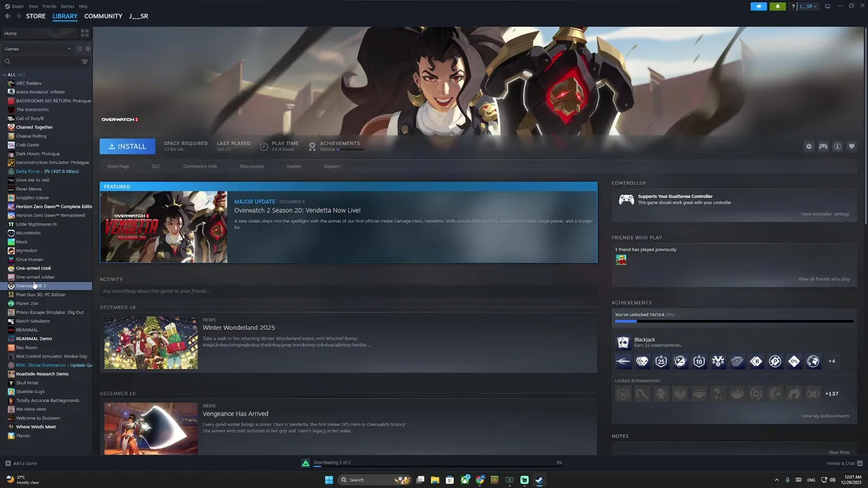Screen dimensions: 868x488
Task: Click the main content vertical scrollbar
Action: click(x=865, y=125)
